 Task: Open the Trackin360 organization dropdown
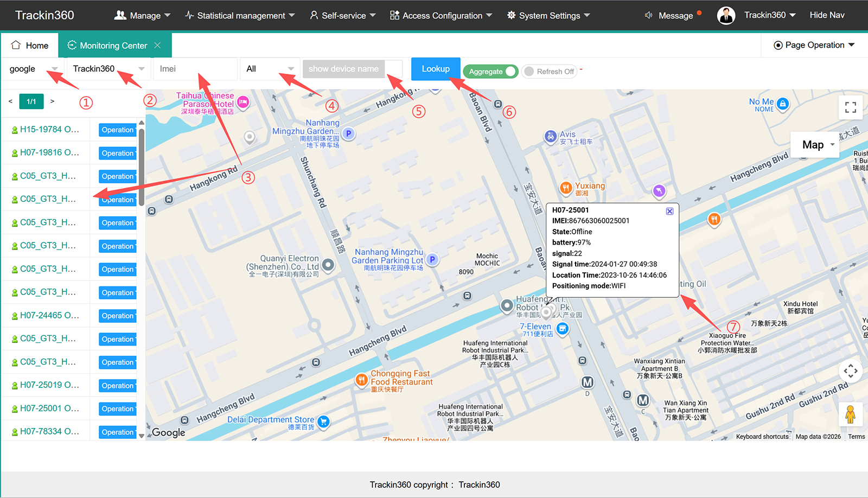(x=108, y=69)
